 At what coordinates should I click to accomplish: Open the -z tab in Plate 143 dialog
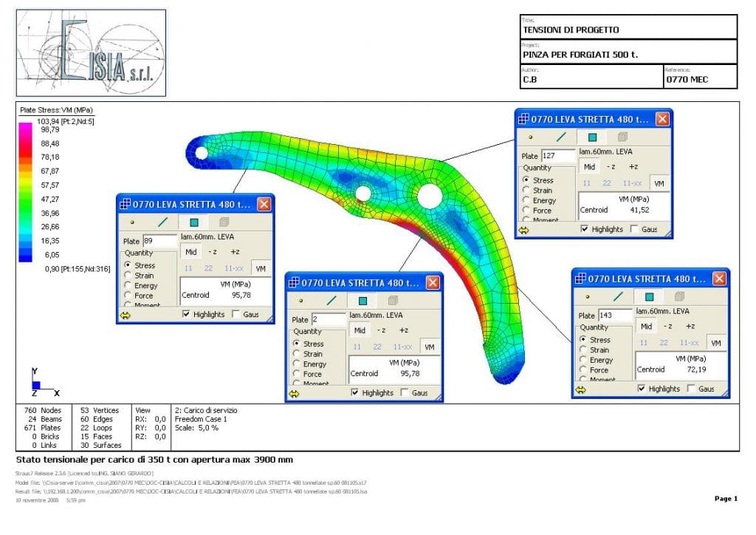667,326
